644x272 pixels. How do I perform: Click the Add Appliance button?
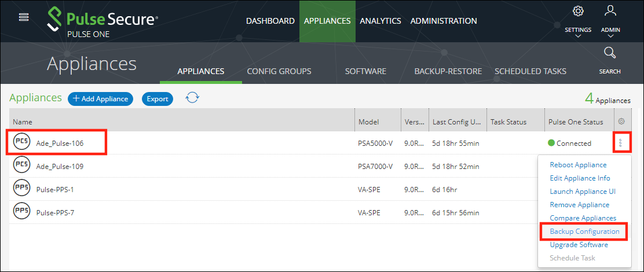pos(100,99)
